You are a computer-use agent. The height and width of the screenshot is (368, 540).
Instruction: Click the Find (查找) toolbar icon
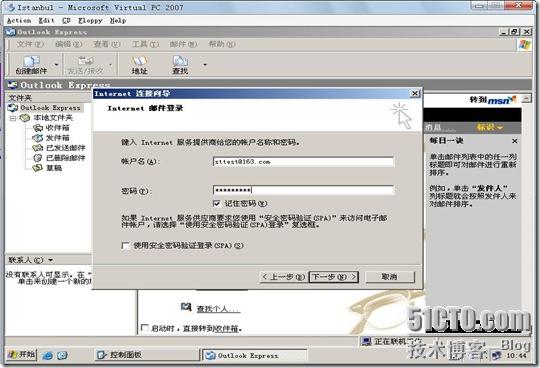180,65
